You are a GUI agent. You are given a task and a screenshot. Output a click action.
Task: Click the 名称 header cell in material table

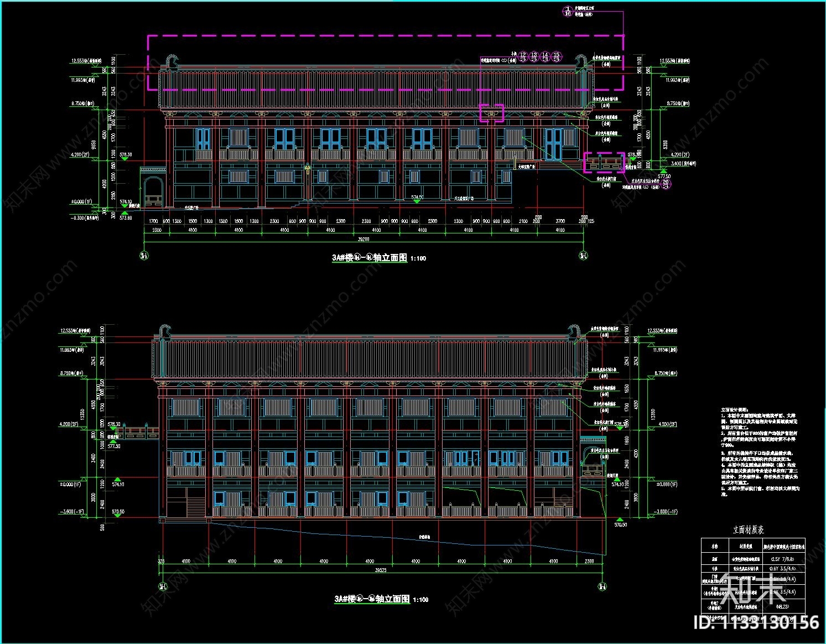pos(714,546)
